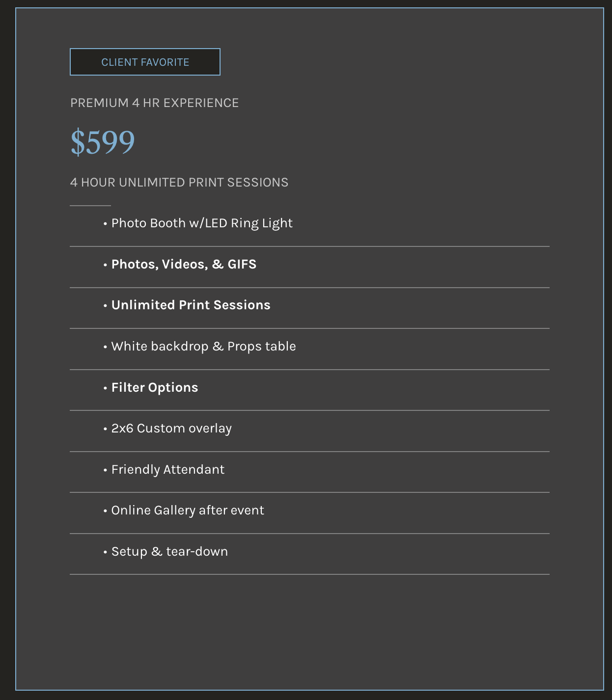Click bullet before Friendly Attendant

point(105,470)
